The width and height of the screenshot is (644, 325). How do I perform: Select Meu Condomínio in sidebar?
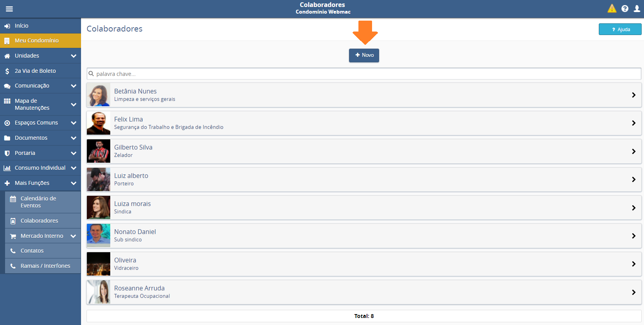point(37,40)
